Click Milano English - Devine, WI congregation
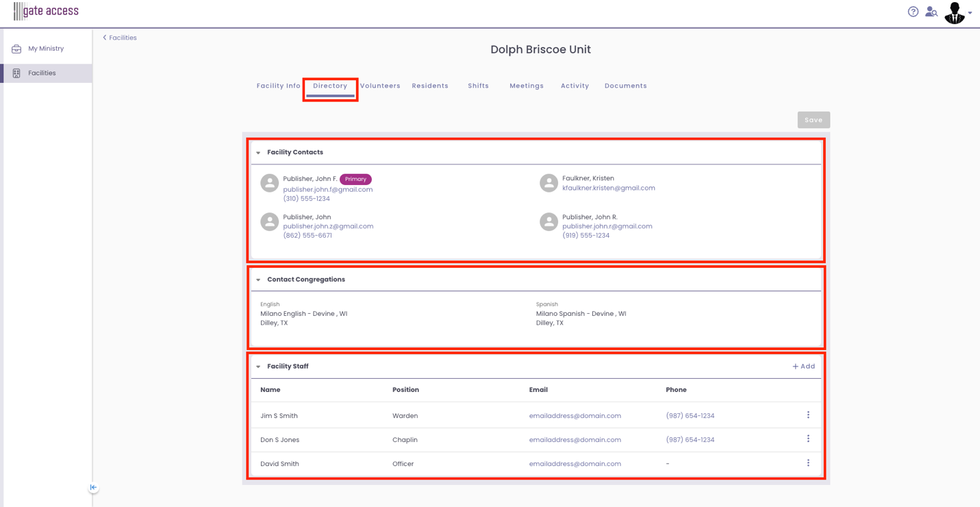980x507 pixels. [x=303, y=314]
